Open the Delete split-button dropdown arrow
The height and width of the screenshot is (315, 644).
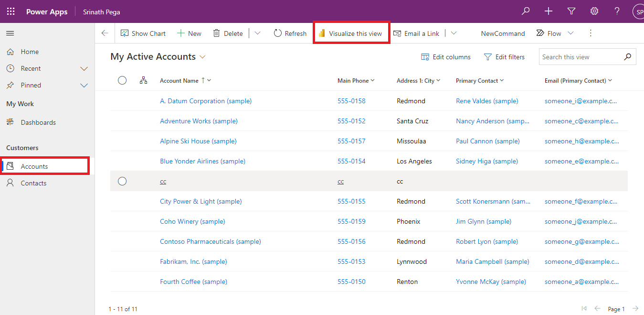[258, 33]
